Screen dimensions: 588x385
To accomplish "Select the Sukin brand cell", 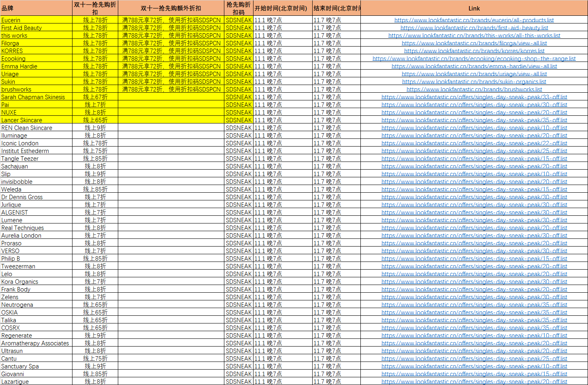I will pyautogui.click(x=36, y=81).
